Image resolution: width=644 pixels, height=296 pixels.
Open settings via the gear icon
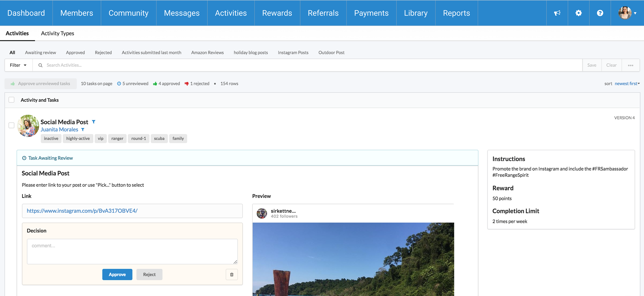(x=578, y=13)
